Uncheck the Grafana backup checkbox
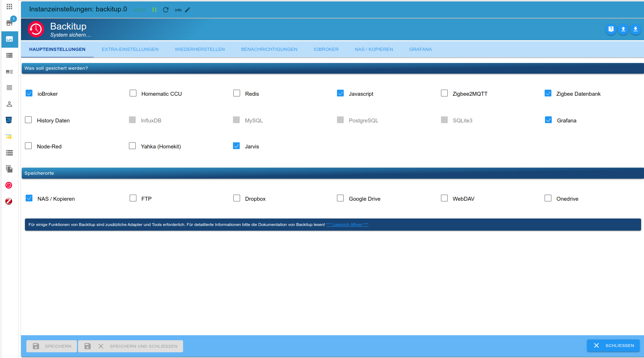The image size is (644, 358). click(549, 120)
